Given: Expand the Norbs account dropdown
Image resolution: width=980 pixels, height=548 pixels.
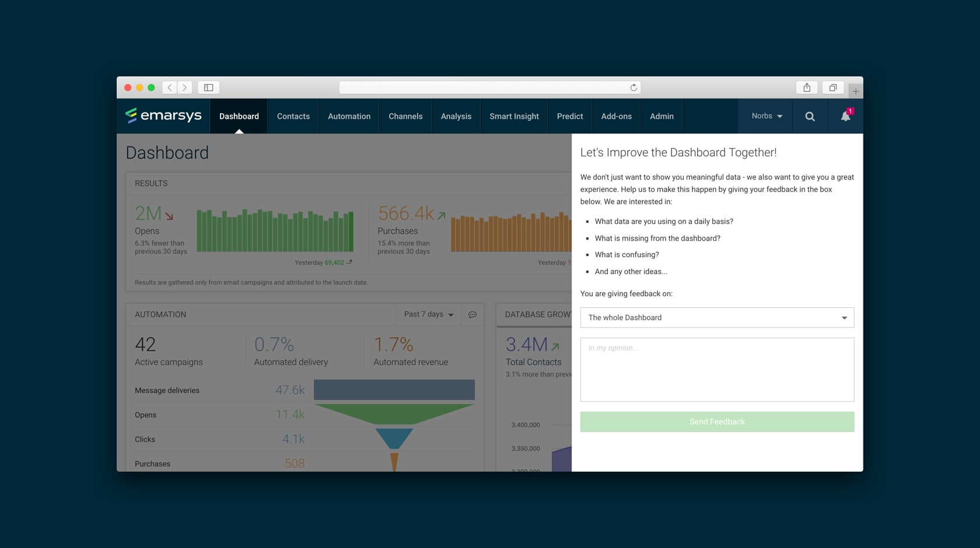Looking at the screenshot, I should pyautogui.click(x=766, y=116).
